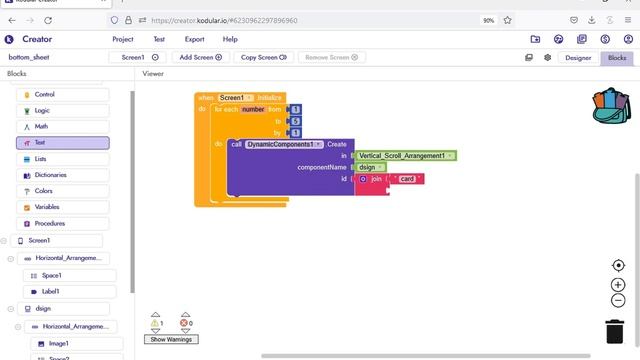Screen dimensions: 640x360
Task: Open the Math blocks drawer
Action: tap(62, 127)
